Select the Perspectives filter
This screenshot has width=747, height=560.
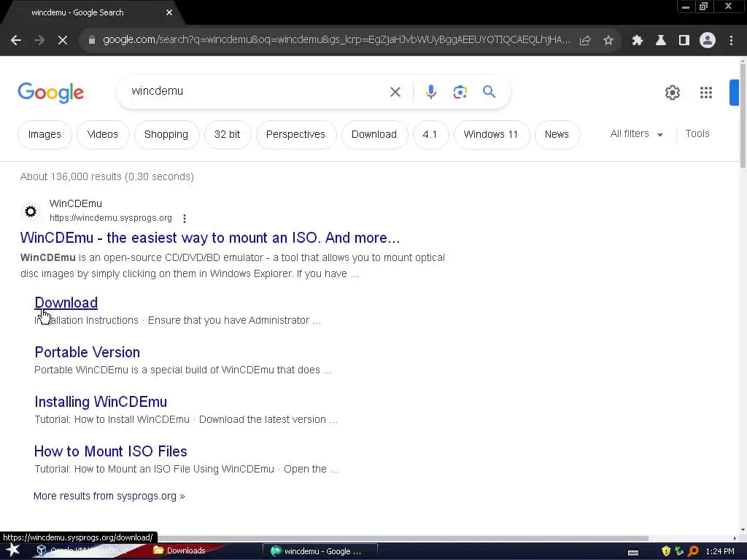click(x=296, y=135)
